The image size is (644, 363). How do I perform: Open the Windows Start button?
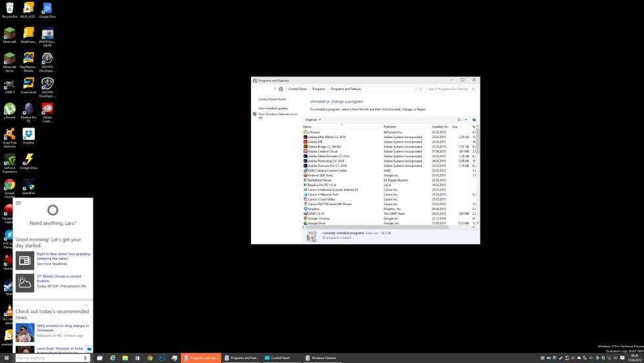(x=6, y=358)
